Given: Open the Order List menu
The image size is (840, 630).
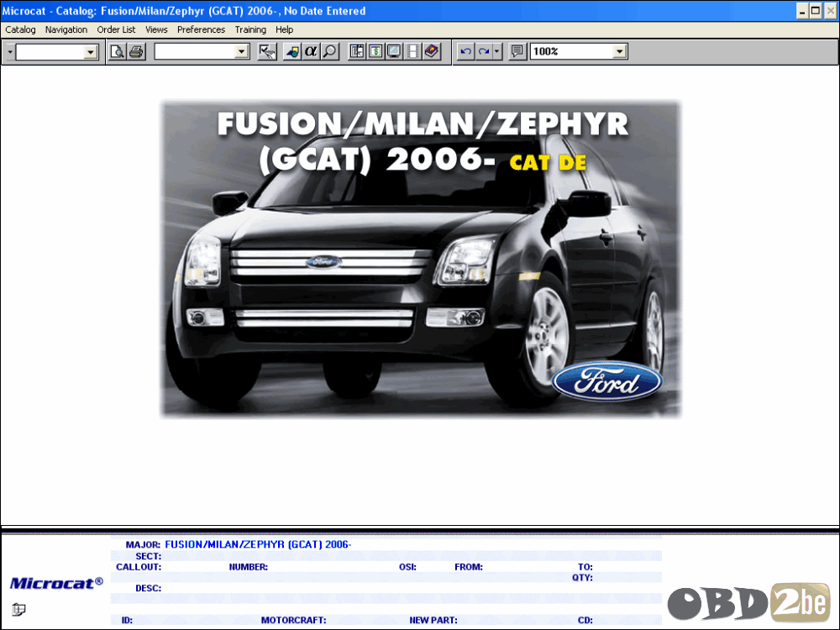Looking at the screenshot, I should click(x=116, y=29).
